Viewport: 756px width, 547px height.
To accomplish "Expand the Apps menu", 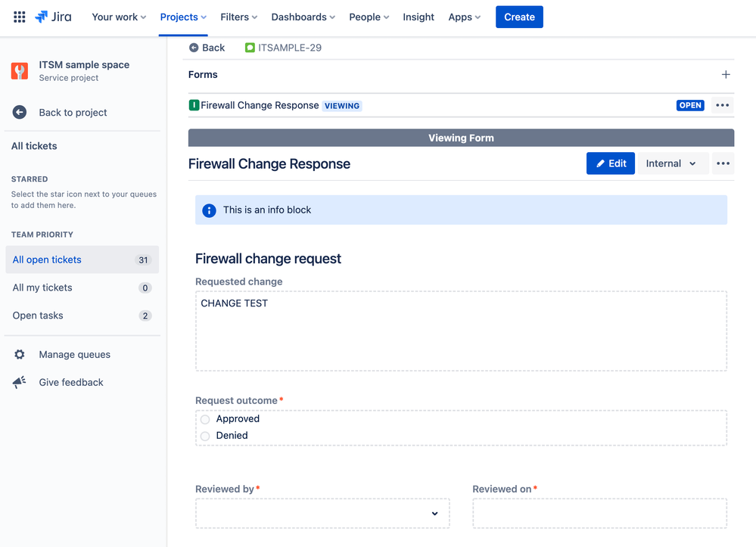I will (x=465, y=17).
